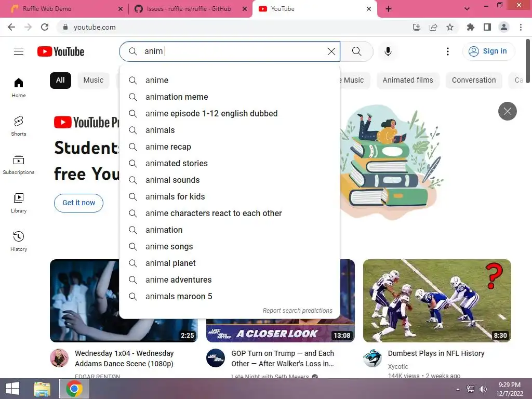Open Chrome three-dot menu

click(521, 27)
